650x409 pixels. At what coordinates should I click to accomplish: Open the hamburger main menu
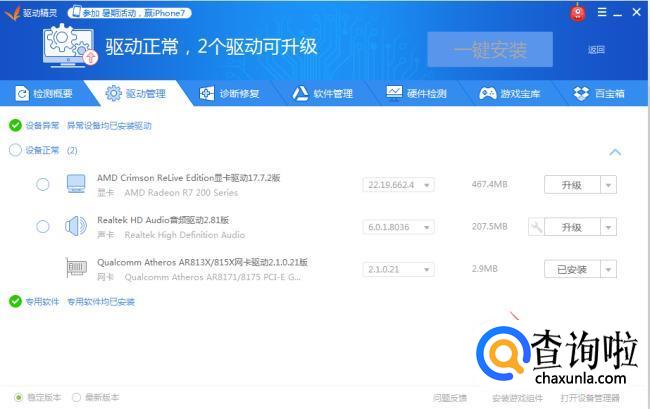pyautogui.click(x=602, y=12)
